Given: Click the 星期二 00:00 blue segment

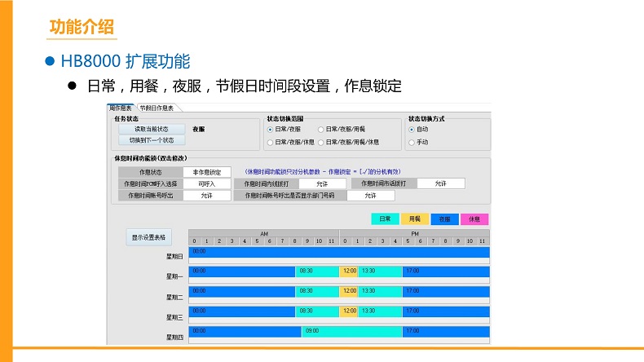Looking at the screenshot, I should 242,292.
